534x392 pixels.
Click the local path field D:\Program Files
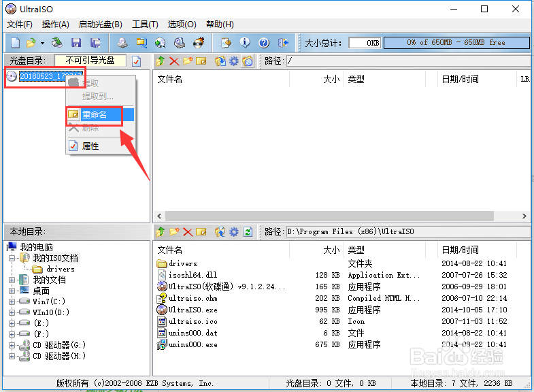pos(408,232)
